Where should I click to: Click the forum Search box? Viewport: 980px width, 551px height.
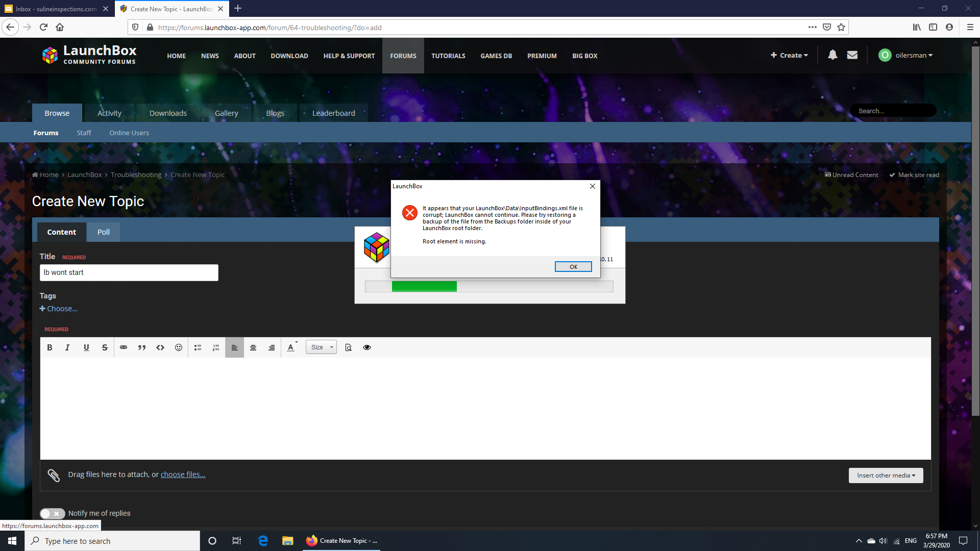893,111
